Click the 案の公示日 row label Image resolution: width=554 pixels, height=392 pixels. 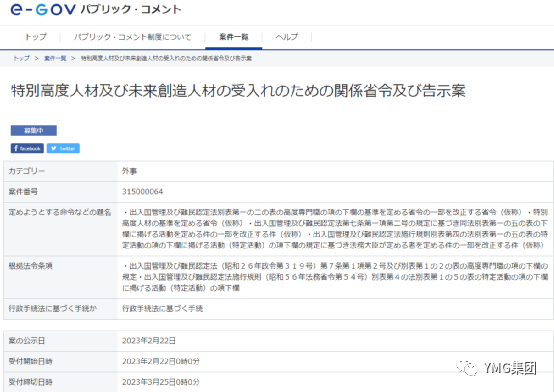click(x=26, y=341)
